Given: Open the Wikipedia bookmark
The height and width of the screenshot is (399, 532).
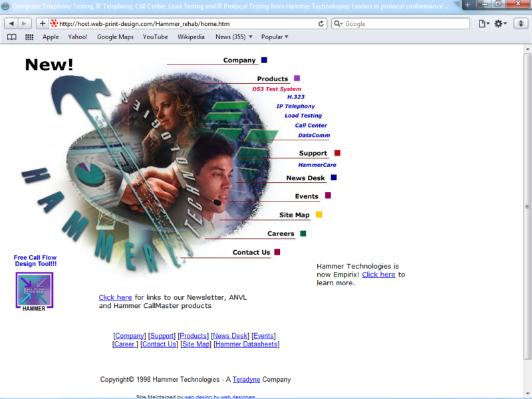Looking at the screenshot, I should (x=191, y=37).
